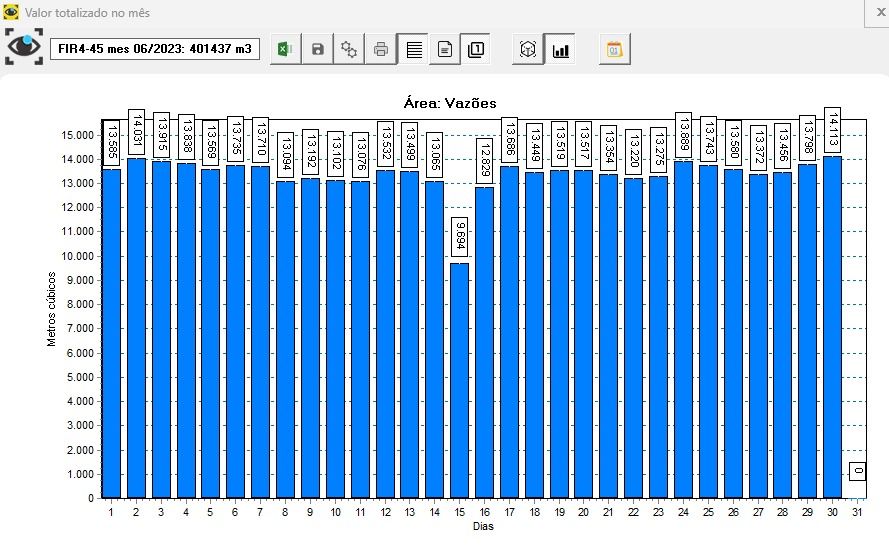The image size is (889, 545).
Task: Click the floppy disk save icon
Action: tap(317, 49)
